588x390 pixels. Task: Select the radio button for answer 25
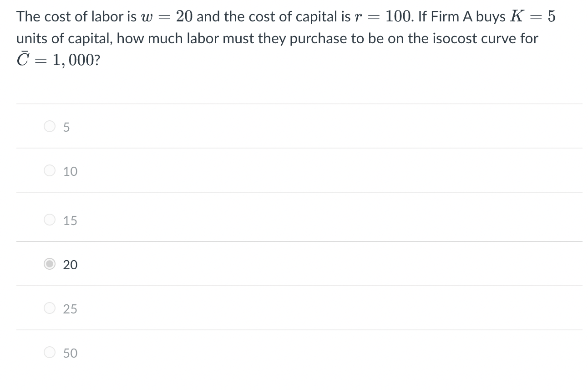pos(50,308)
